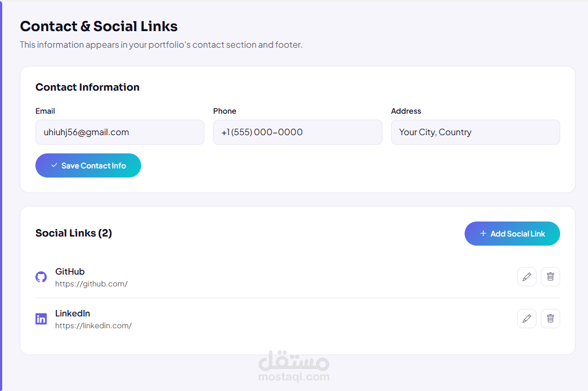The image size is (588, 391).
Task: Click the plus icon on Add Social Link
Action: 483,233
